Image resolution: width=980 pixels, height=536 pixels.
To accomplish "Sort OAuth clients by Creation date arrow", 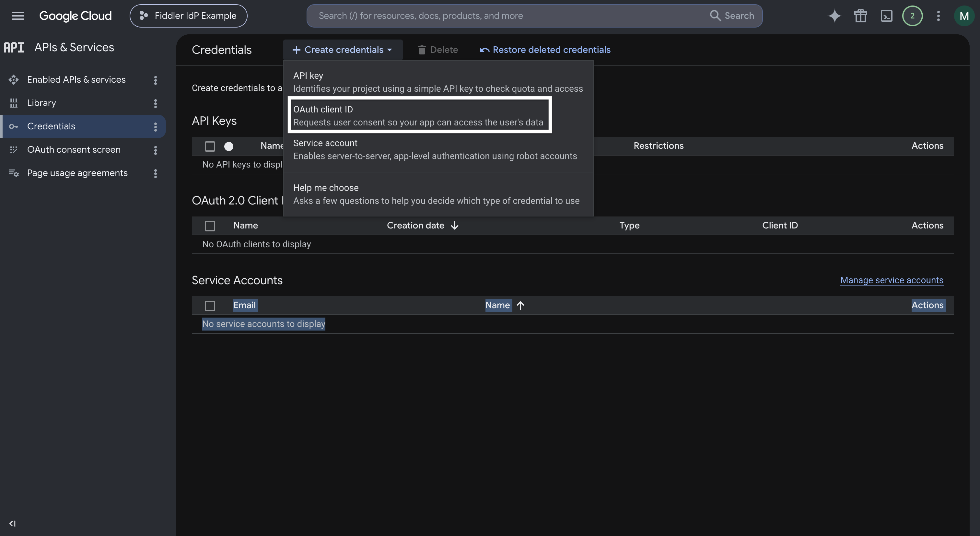I will click(x=455, y=225).
